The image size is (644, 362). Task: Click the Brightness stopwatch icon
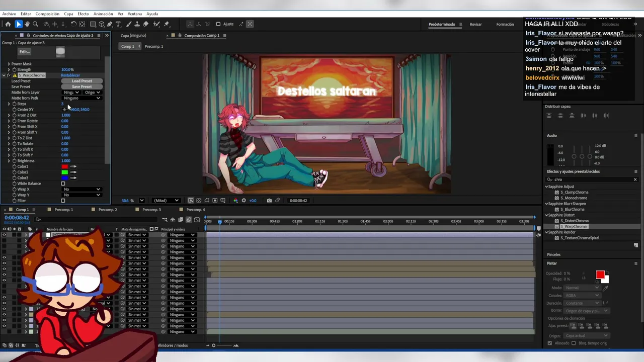pyautogui.click(x=15, y=161)
